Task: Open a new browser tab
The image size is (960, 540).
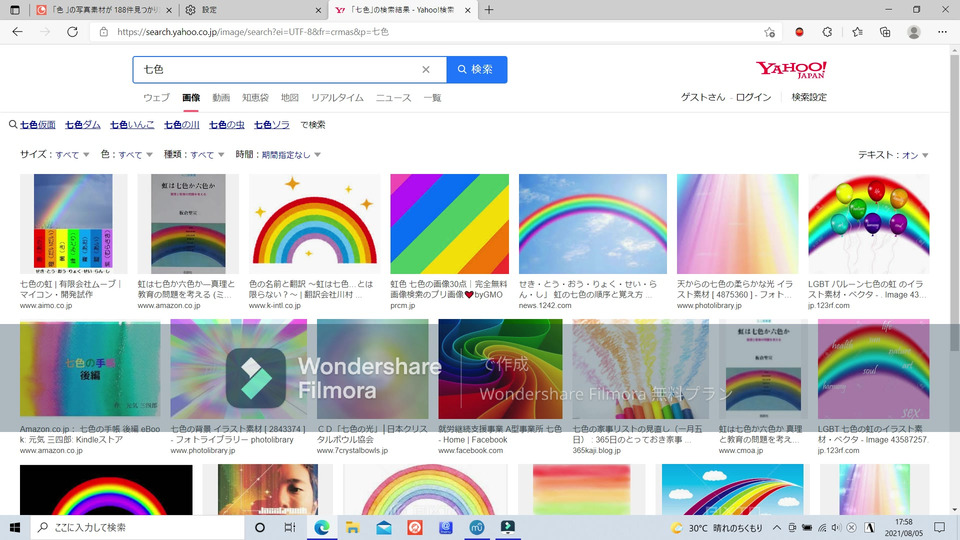Action: [x=489, y=10]
